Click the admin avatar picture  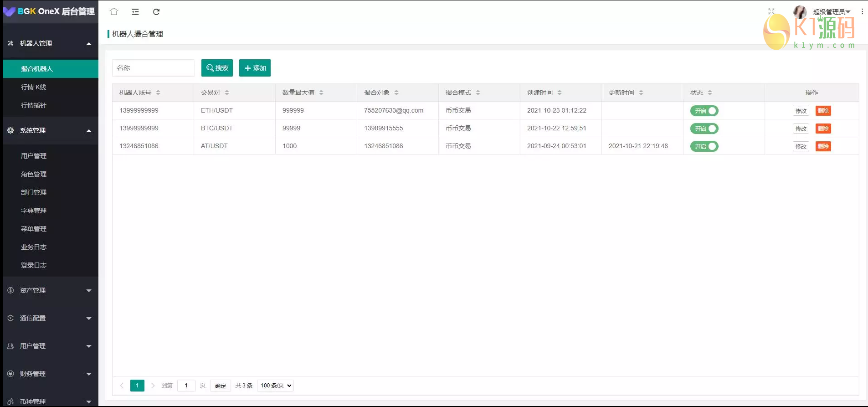click(800, 12)
